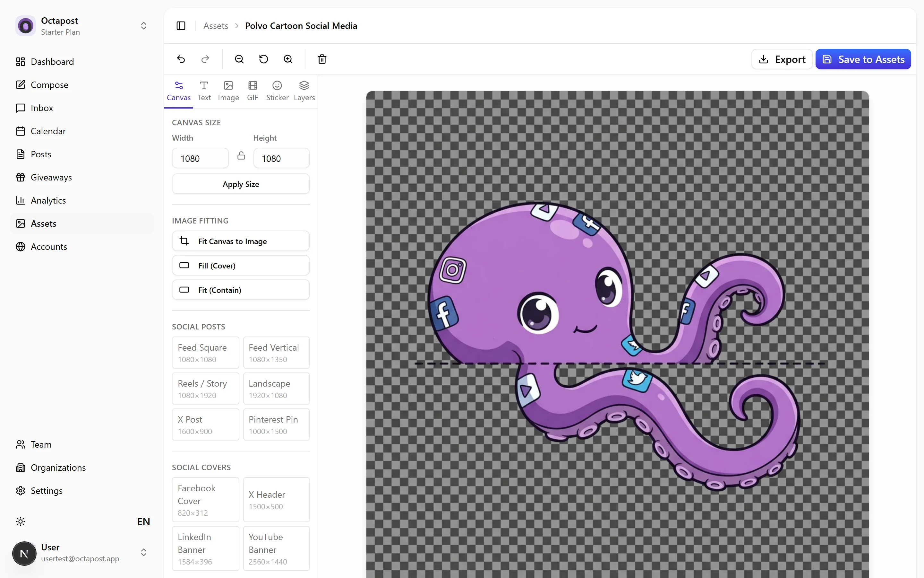Select the Reels / Story preset
924x578 pixels.
(205, 389)
